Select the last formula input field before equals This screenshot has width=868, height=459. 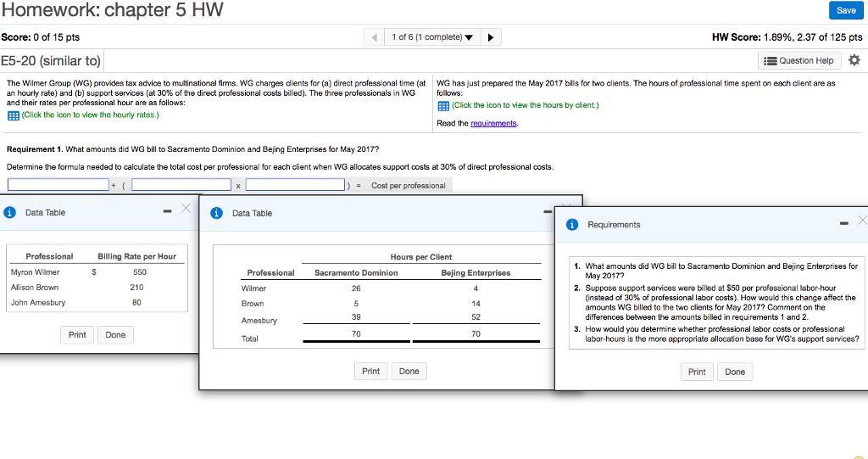pos(295,185)
